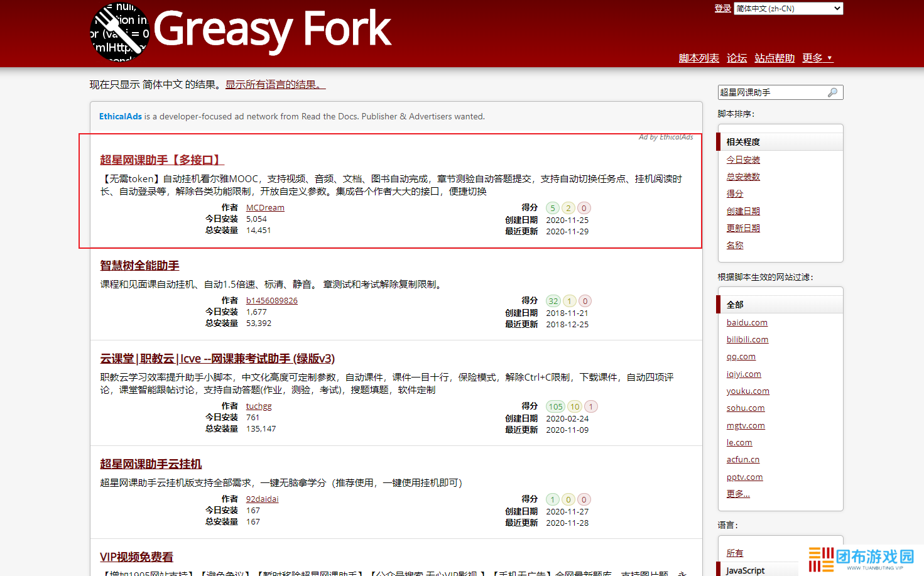Click the 2020-11-25 creation date
Screen dimensions: 924x576
pyautogui.click(x=567, y=220)
